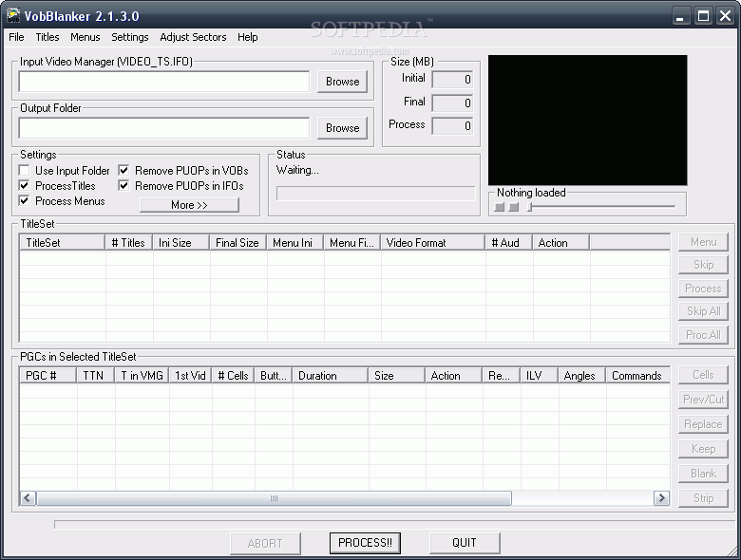Open the Help menu
741x560 pixels.
248,37
